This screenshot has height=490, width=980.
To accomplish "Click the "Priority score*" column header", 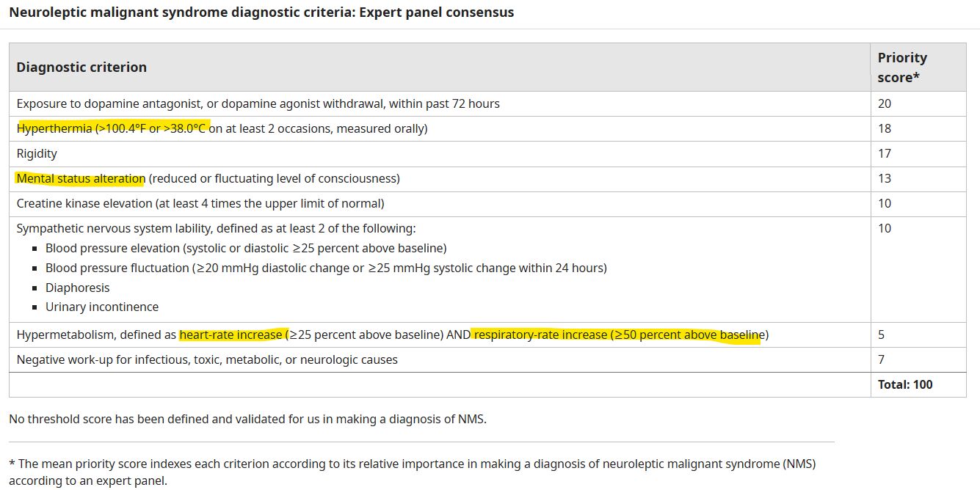I will click(x=902, y=67).
